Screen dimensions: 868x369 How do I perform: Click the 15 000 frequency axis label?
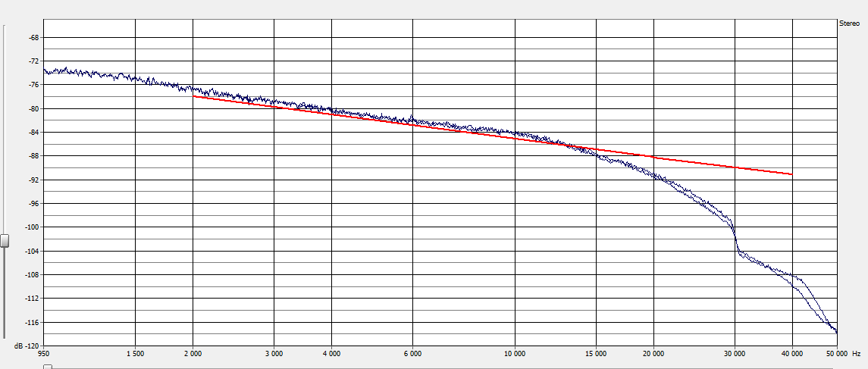(596, 354)
